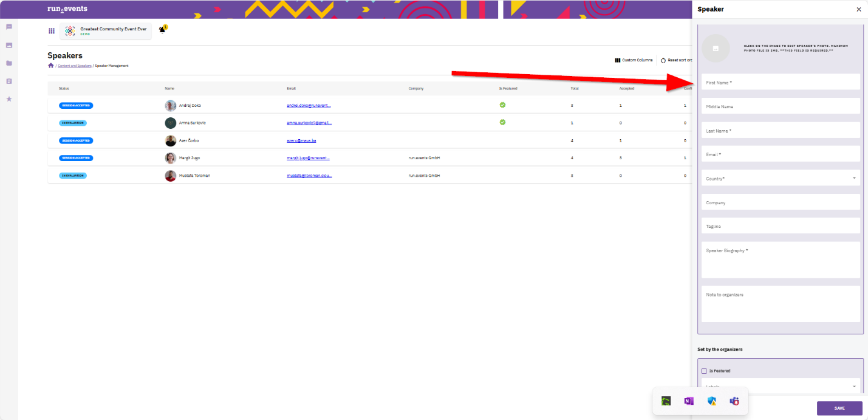Click run.events GmbH in Margit Jugo row
This screenshot has height=420, width=868.
(x=424, y=158)
